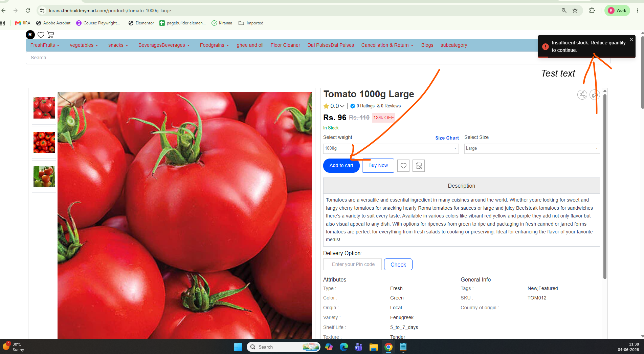Screen dimensions: 644x354
Task: Click the Windows taskbar Search box
Action: pyautogui.click(x=284, y=347)
